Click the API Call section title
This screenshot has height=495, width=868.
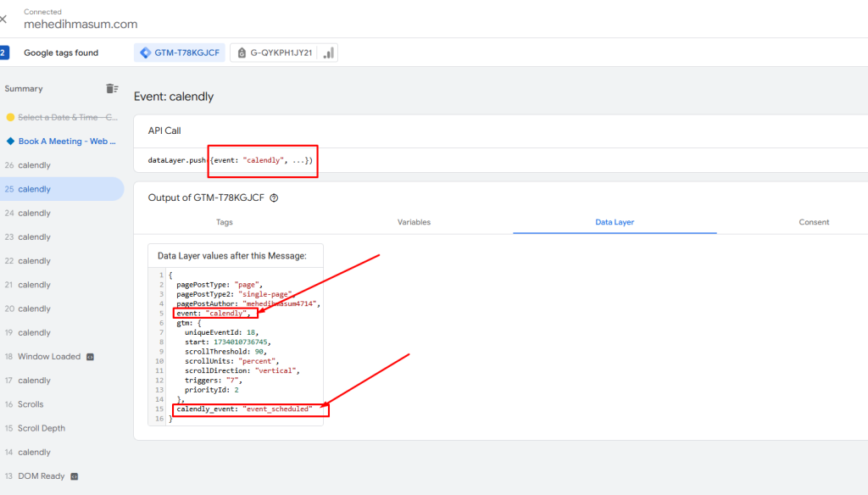coord(164,131)
